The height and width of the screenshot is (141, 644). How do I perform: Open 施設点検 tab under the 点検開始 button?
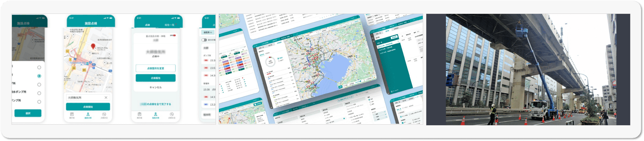[x=88, y=116]
